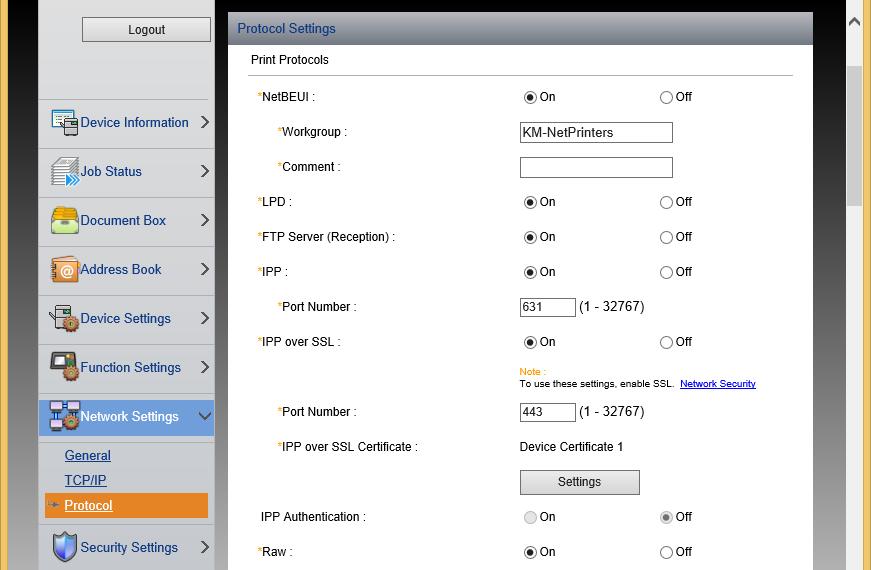
Task: Click the Logout button
Action: (x=147, y=29)
